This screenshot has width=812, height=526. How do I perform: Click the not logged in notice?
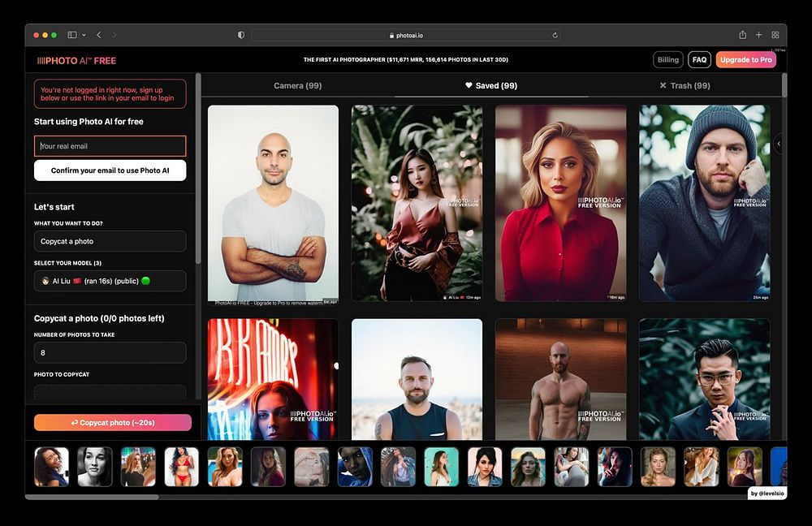[110, 93]
